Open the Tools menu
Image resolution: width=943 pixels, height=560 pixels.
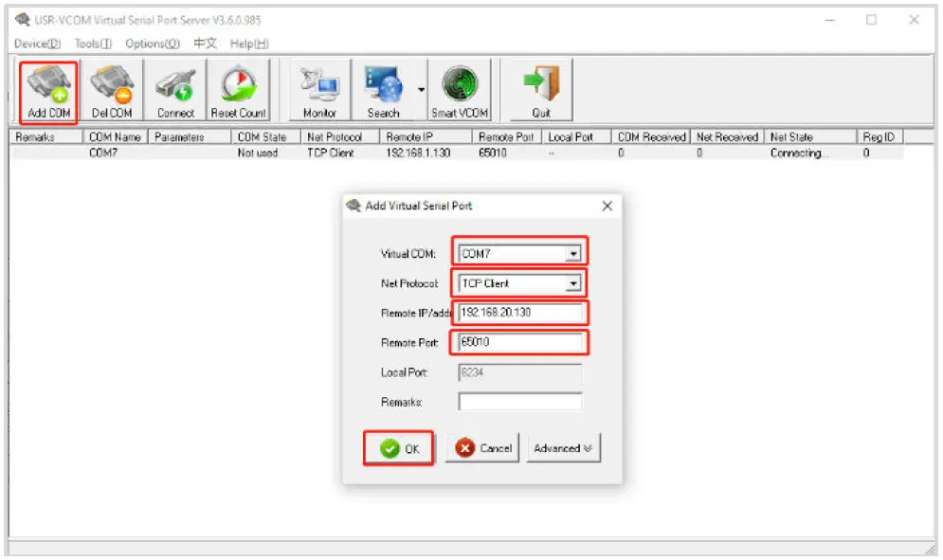coord(93,44)
